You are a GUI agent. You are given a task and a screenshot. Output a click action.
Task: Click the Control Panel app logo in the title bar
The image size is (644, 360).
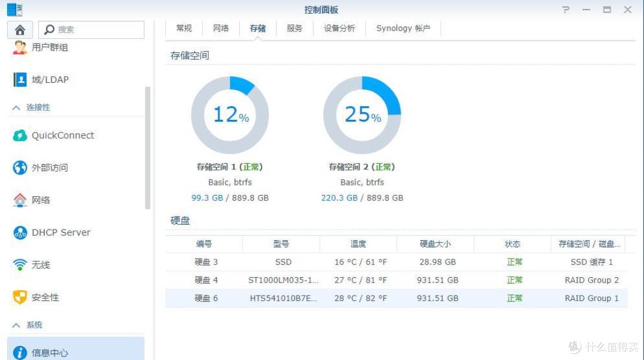pos(15,10)
